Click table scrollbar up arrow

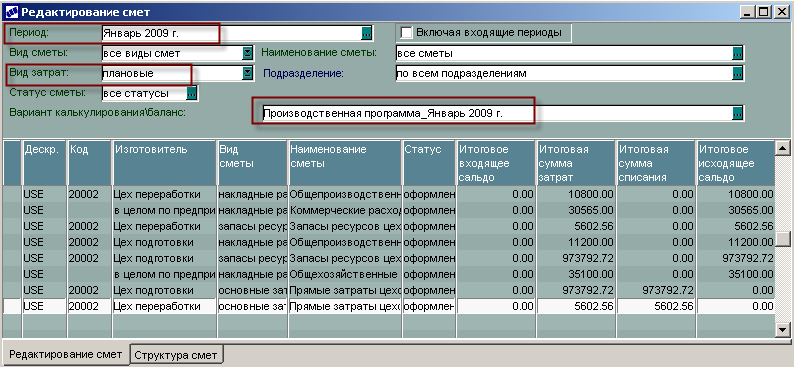tap(783, 148)
